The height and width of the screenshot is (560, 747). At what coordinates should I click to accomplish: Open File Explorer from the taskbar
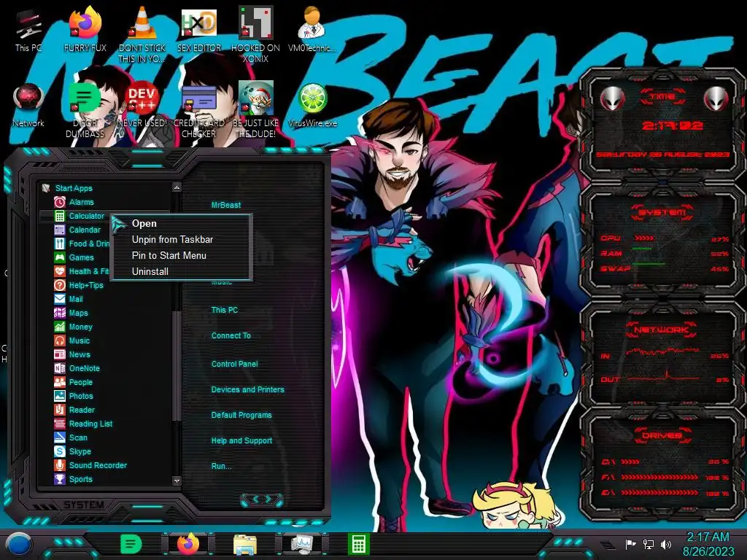click(x=245, y=545)
